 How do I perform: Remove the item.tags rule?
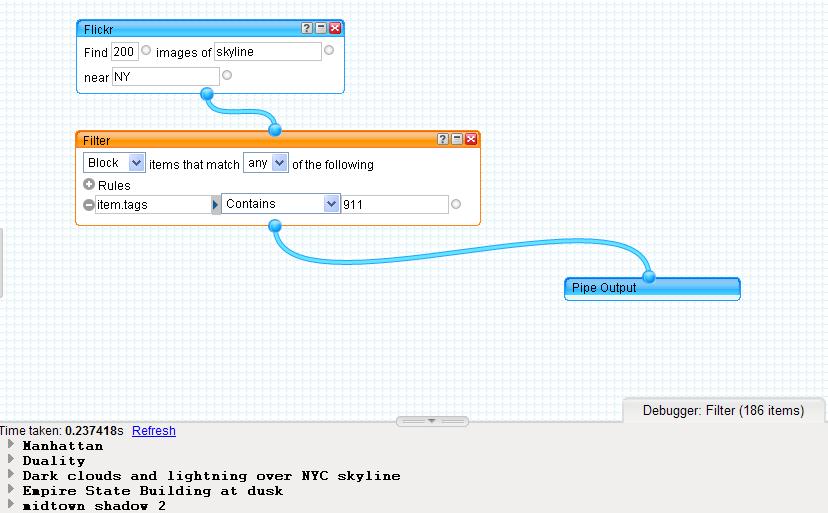click(x=89, y=205)
